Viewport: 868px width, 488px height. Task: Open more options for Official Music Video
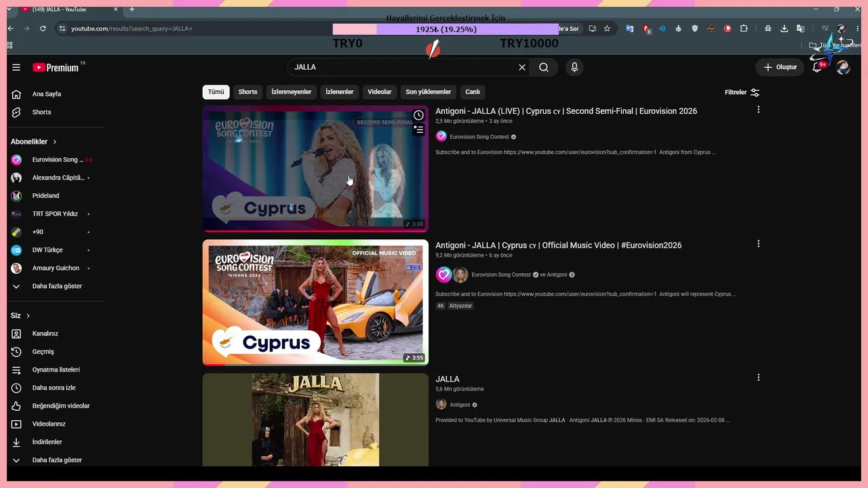pyautogui.click(x=758, y=244)
